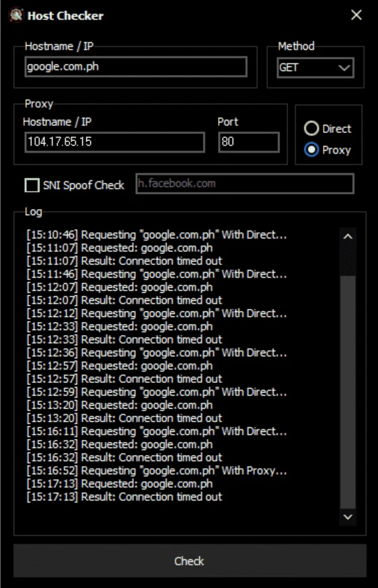Viewport: 378px width, 588px height.
Task: Click the Method group label
Action: click(296, 46)
